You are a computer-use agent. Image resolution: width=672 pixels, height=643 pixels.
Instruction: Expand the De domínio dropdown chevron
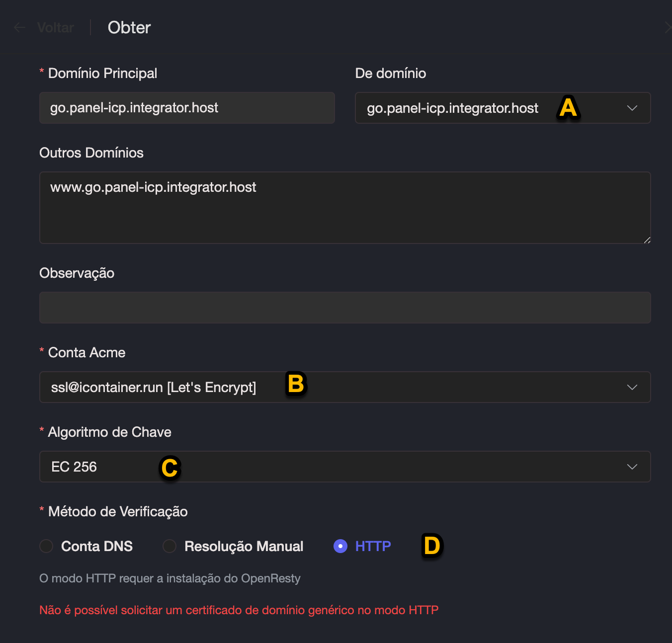[632, 108]
